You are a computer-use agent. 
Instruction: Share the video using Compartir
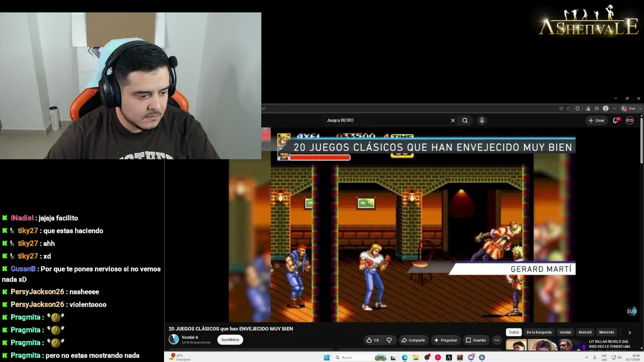[x=413, y=340]
